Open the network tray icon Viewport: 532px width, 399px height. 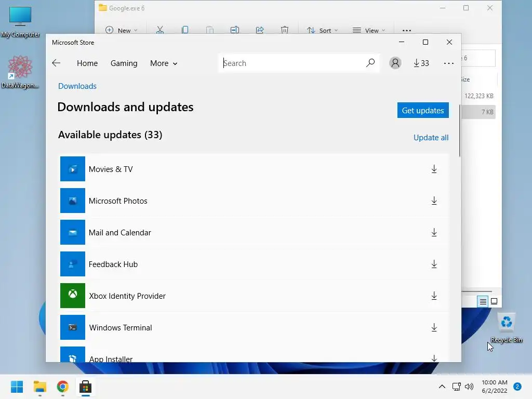pos(456,387)
